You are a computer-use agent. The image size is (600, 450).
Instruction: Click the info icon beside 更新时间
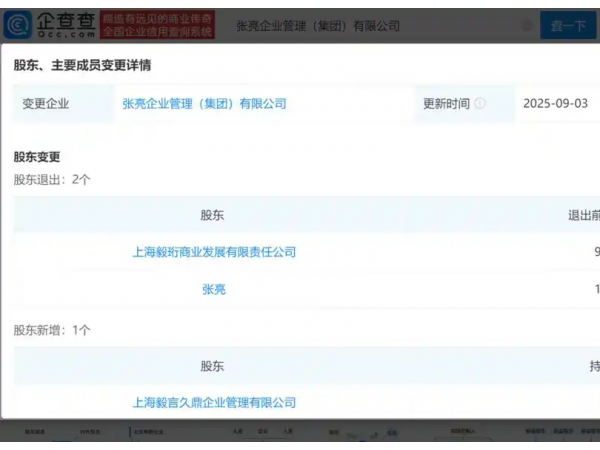tap(480, 103)
